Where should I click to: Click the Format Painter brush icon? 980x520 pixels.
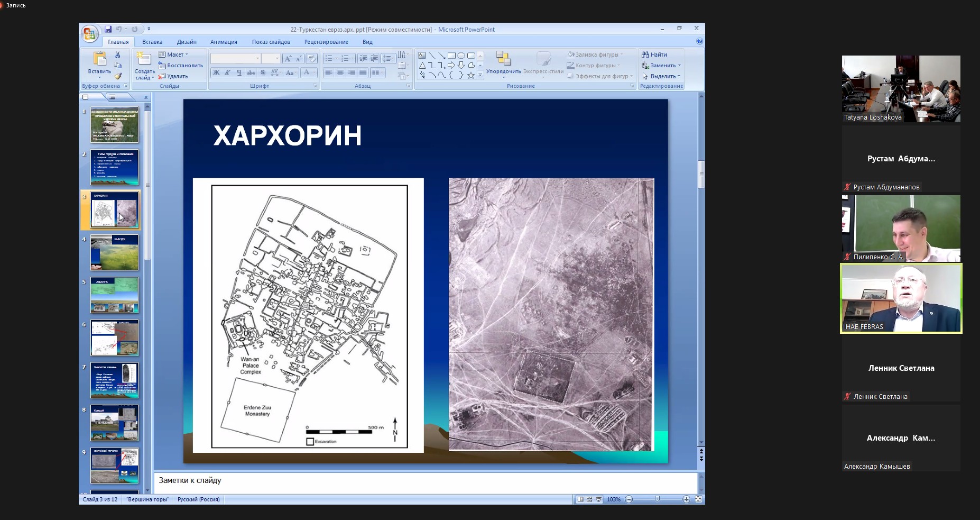tap(118, 76)
